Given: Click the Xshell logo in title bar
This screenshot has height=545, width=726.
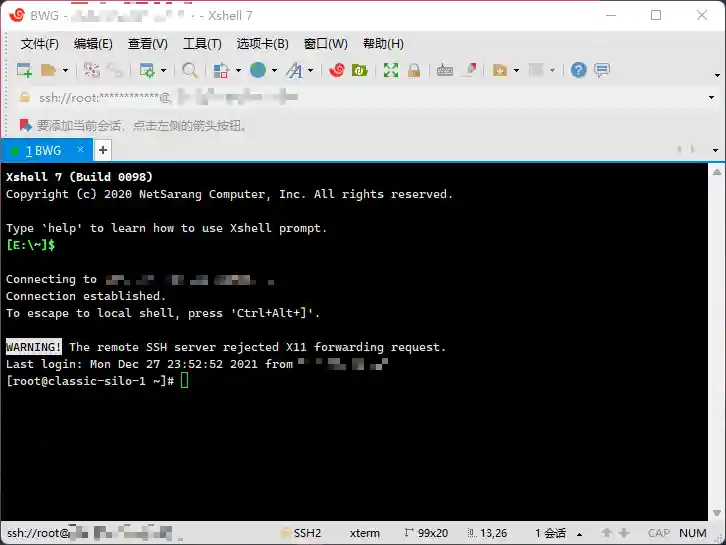Looking at the screenshot, I should (x=17, y=15).
